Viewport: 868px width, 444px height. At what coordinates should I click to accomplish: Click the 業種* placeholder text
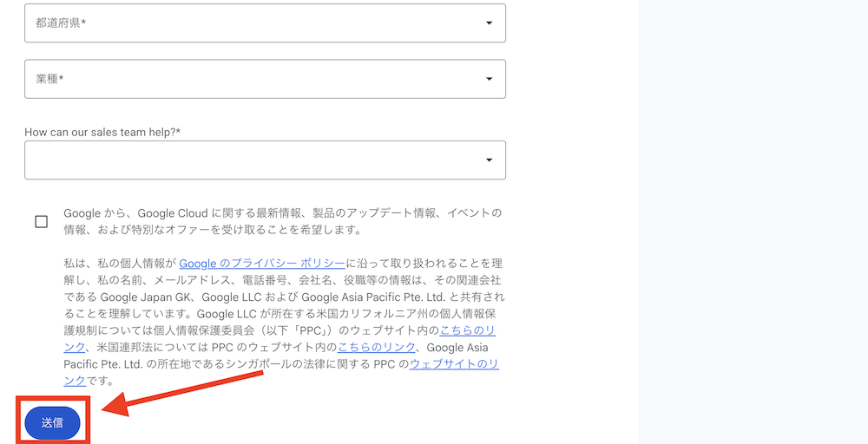(49, 79)
